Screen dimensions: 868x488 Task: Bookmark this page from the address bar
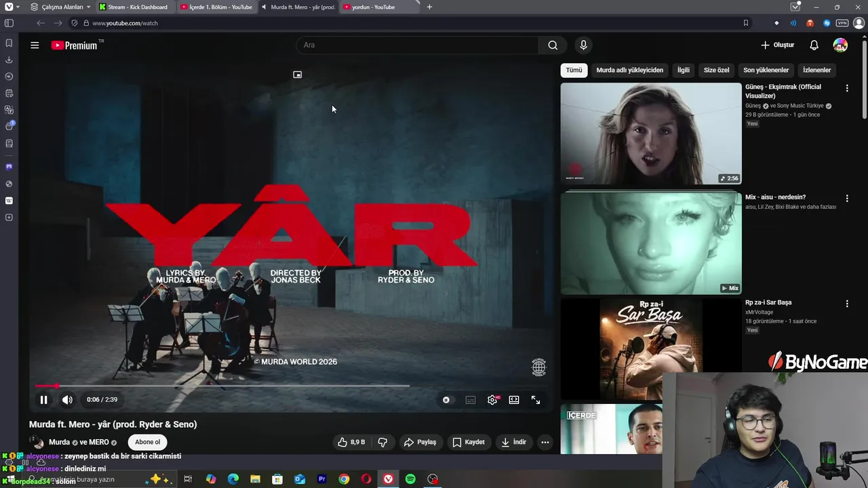tap(745, 23)
